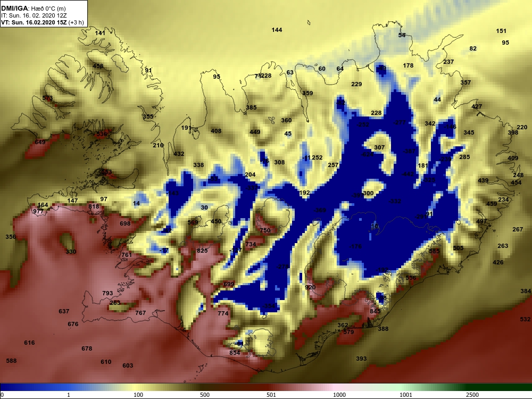Click the map value '556'
This screenshot has width=532, height=399.
coord(411,278)
